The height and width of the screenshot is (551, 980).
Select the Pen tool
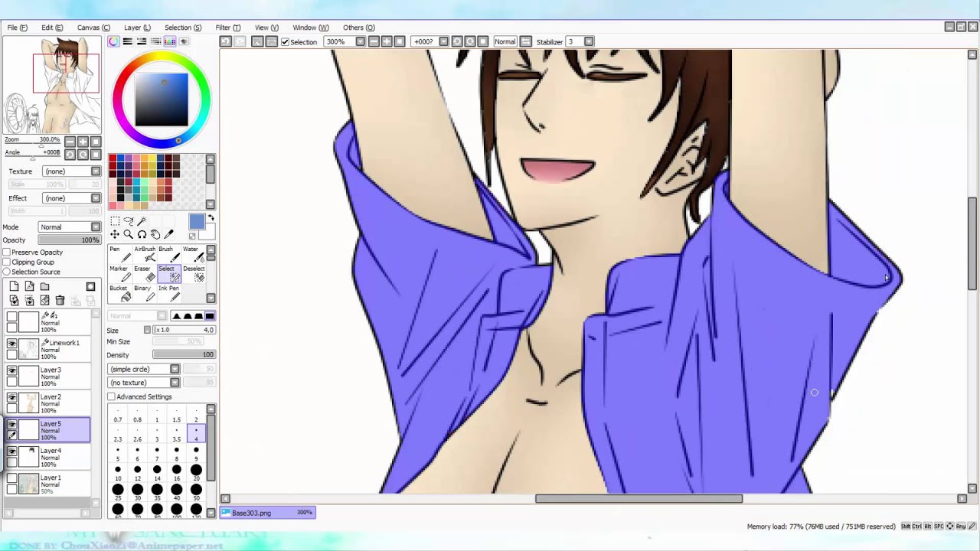[119, 254]
